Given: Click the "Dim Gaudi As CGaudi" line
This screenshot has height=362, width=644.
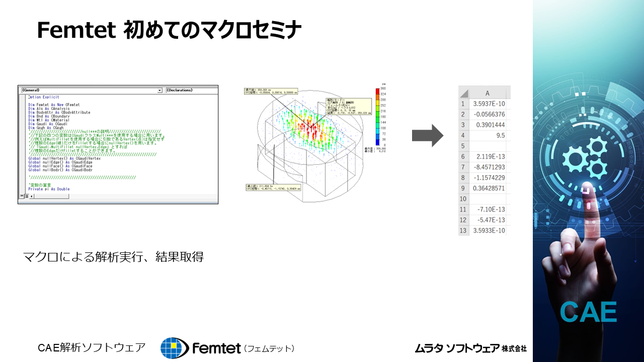Looking at the screenshot, I should 48,124.
